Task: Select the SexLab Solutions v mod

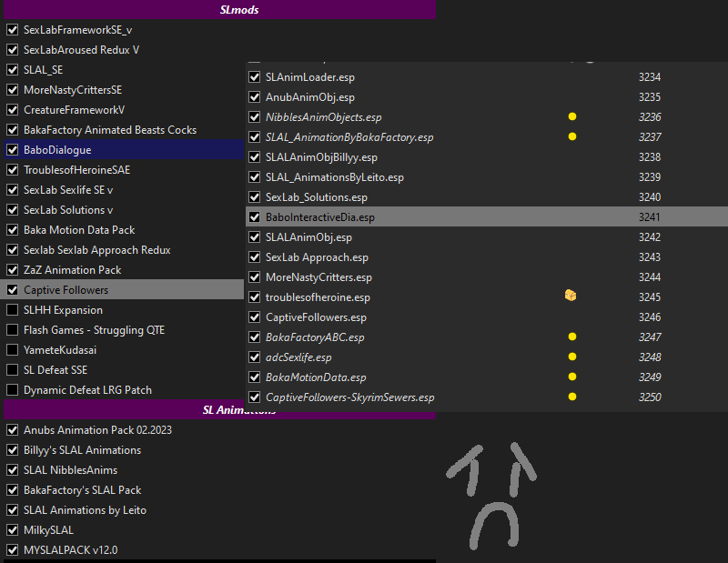Action: pyautogui.click(x=68, y=210)
